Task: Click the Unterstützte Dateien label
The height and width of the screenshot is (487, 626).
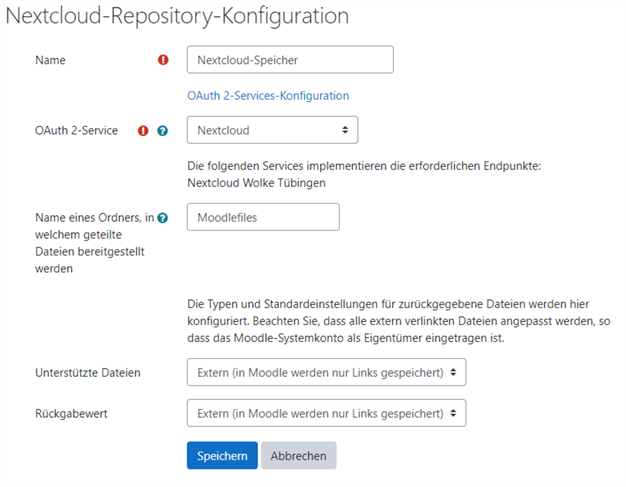Action: pos(88,372)
